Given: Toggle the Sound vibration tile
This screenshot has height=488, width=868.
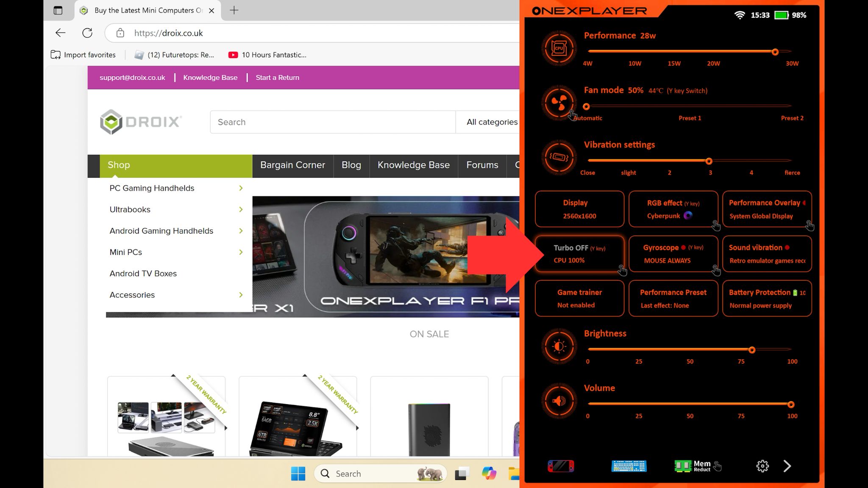Looking at the screenshot, I should pyautogui.click(x=767, y=254).
